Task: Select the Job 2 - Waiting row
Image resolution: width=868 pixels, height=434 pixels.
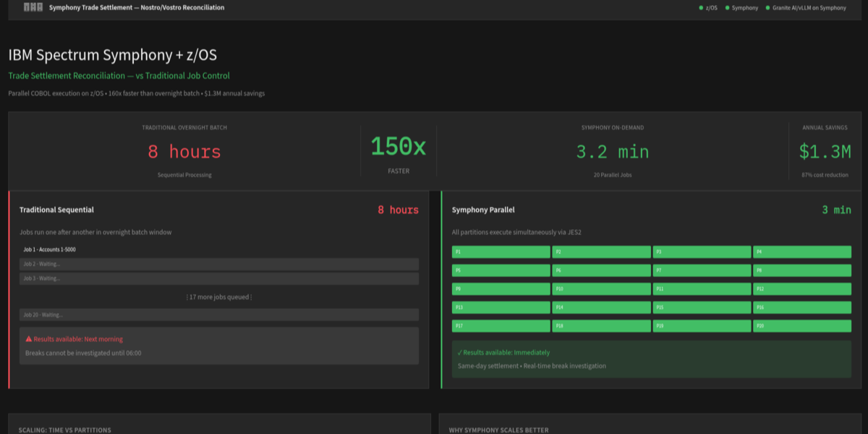Action: coord(218,264)
